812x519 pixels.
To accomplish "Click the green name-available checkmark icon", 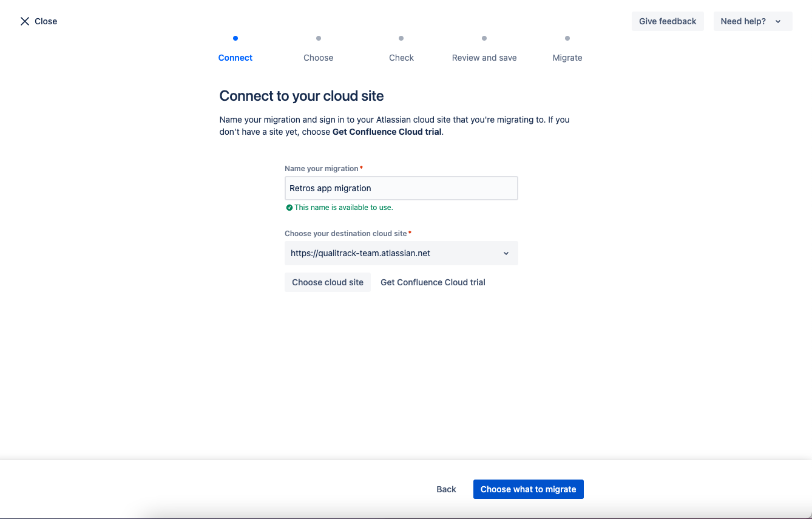I will (289, 208).
